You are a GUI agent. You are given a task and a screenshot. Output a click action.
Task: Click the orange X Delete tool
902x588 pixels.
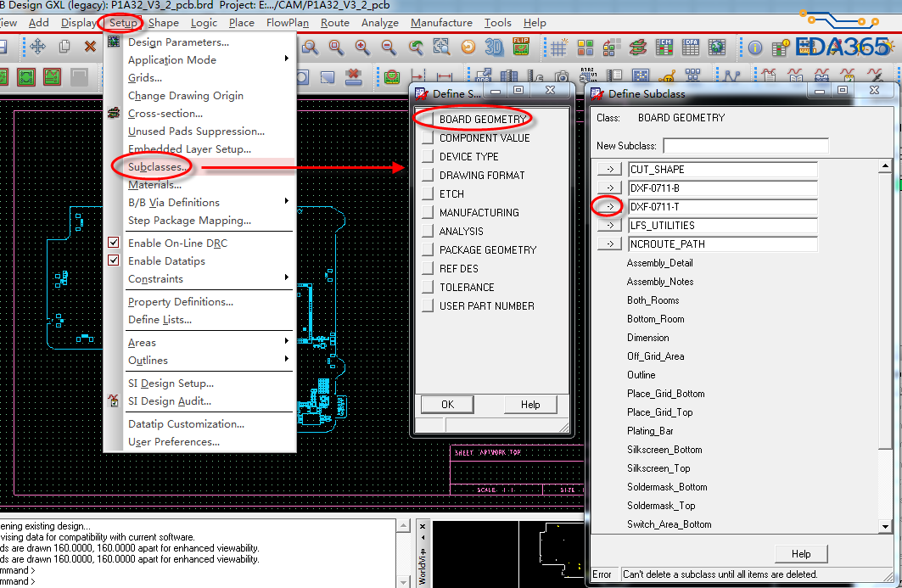click(90, 46)
